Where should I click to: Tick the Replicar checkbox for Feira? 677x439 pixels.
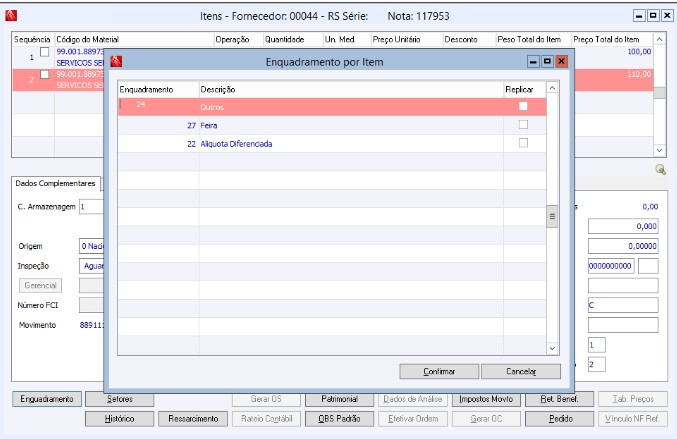click(523, 125)
